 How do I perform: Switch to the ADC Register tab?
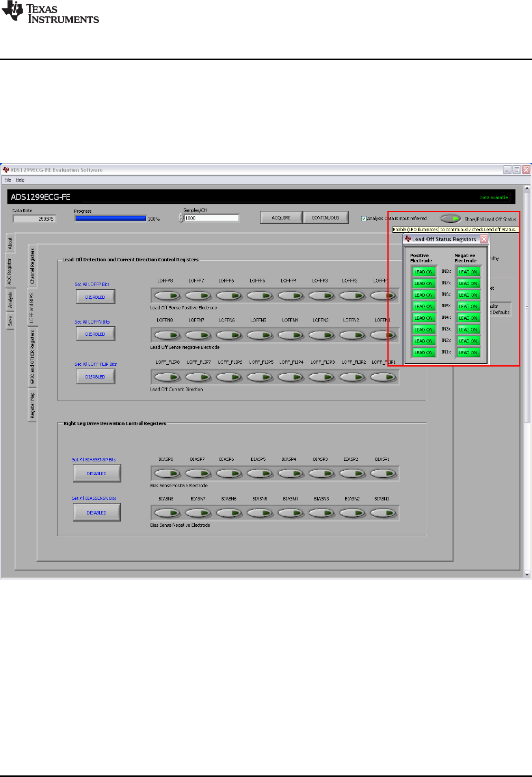point(9,270)
